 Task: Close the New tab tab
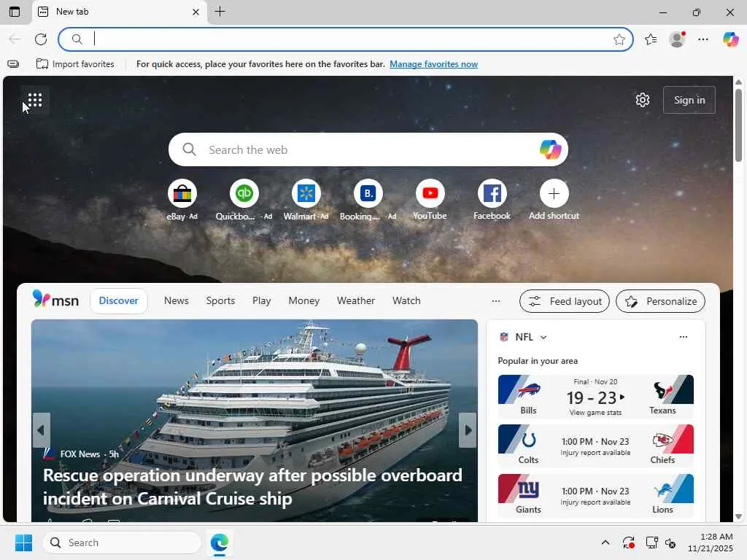coord(196,12)
